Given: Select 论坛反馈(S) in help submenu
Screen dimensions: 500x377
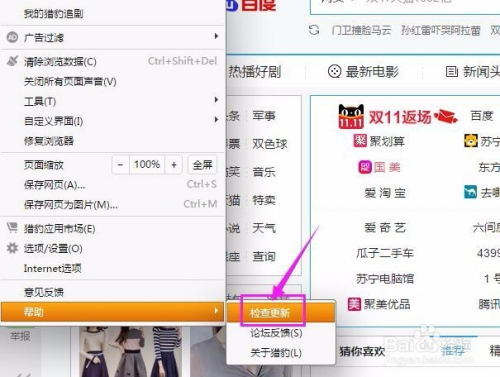Looking at the screenshot, I should 281,333.
